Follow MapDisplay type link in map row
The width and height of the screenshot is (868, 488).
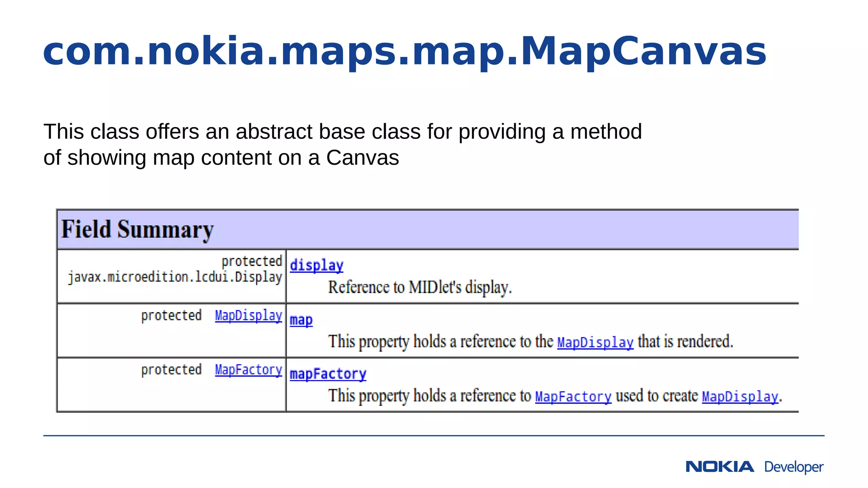coord(248,316)
